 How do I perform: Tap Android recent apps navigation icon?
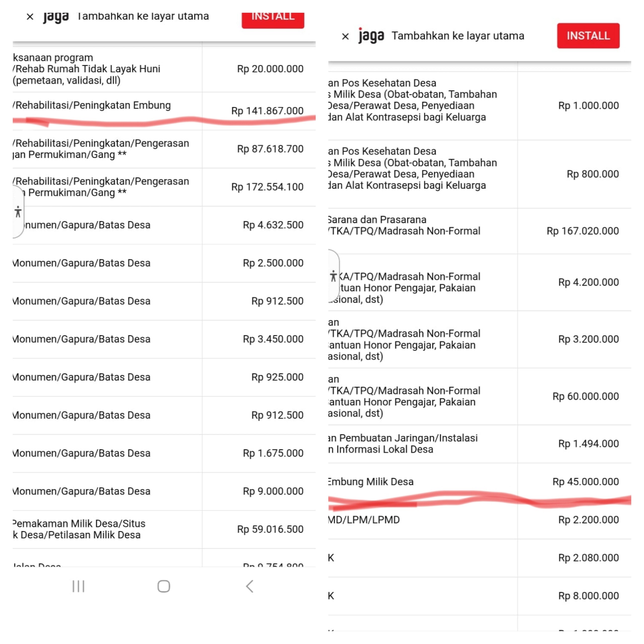click(78, 586)
